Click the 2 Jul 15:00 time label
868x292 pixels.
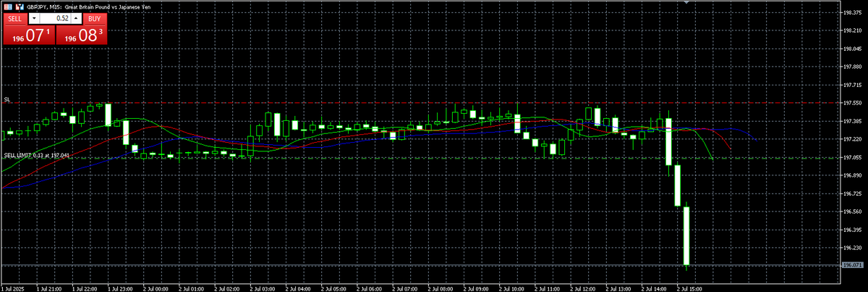coord(689,288)
